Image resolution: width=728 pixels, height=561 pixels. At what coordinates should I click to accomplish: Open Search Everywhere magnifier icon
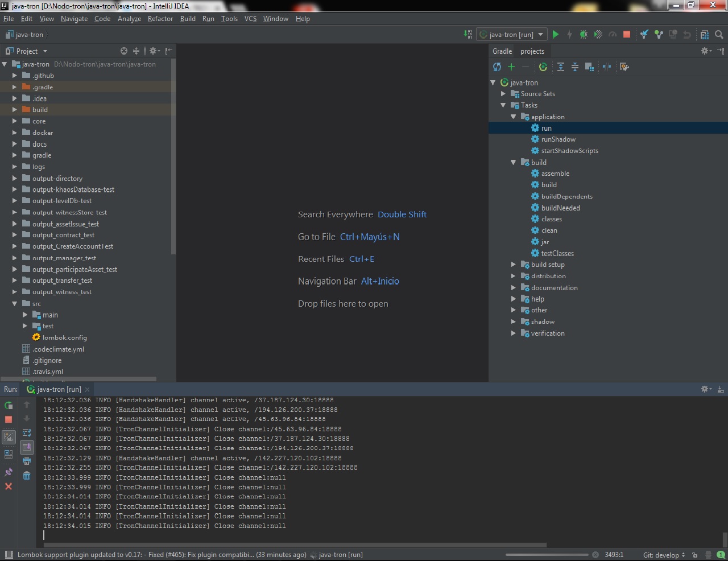pos(719,35)
